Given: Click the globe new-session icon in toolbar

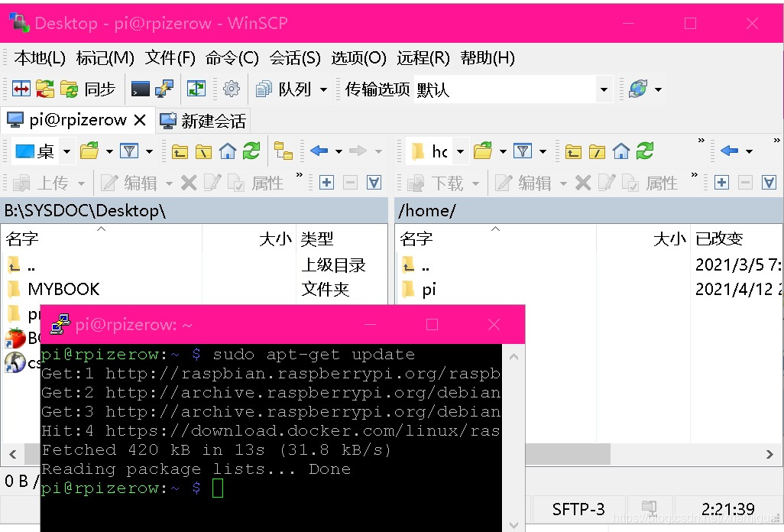Looking at the screenshot, I should click(638, 89).
